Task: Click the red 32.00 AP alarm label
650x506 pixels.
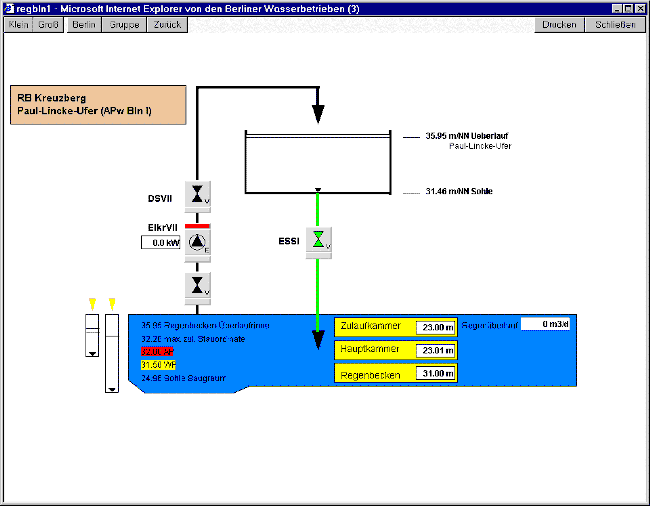Action: (158, 352)
